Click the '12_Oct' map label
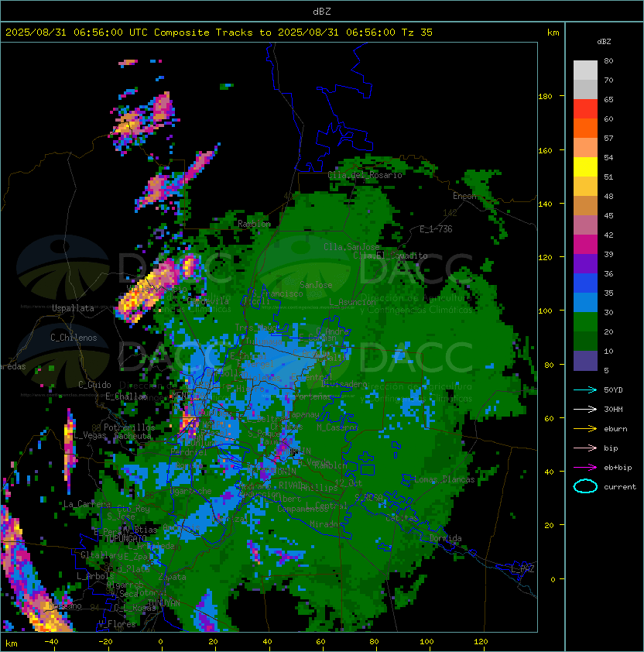Image resolution: width=644 pixels, height=652 pixels. (348, 482)
